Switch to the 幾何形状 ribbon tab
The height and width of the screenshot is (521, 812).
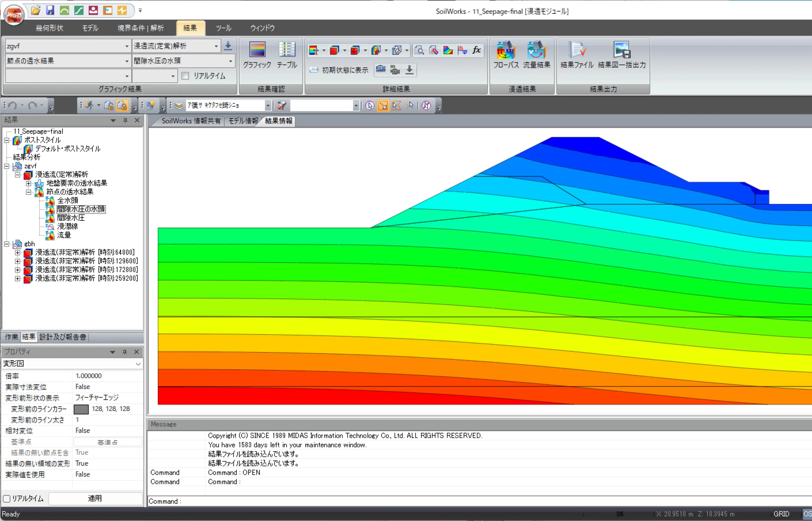tap(49, 28)
